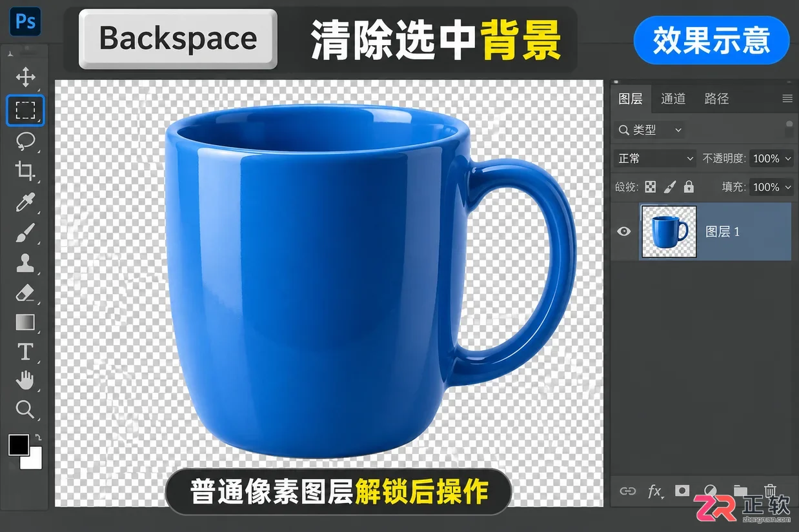The image size is (799, 532).
Task: Select the Move tool
Action: 25,78
